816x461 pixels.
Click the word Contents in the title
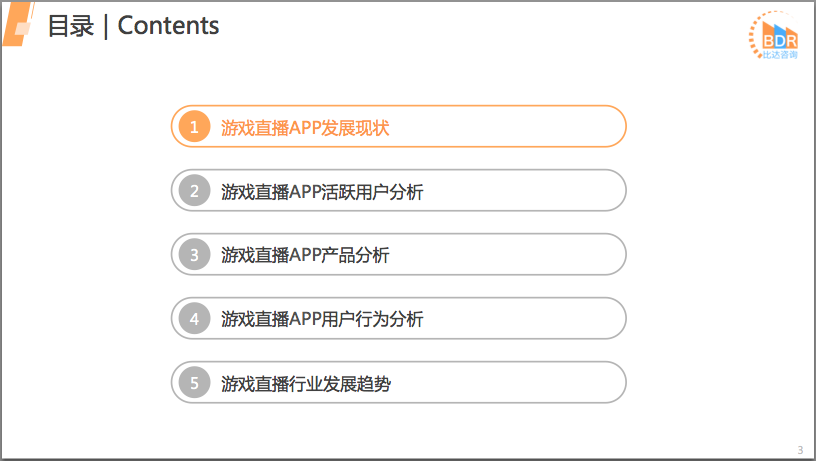168,26
